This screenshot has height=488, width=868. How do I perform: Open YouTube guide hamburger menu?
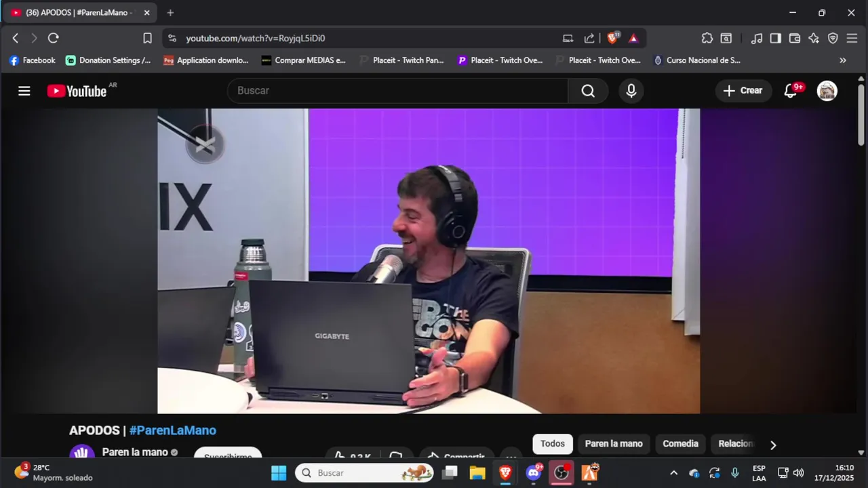pos(24,91)
